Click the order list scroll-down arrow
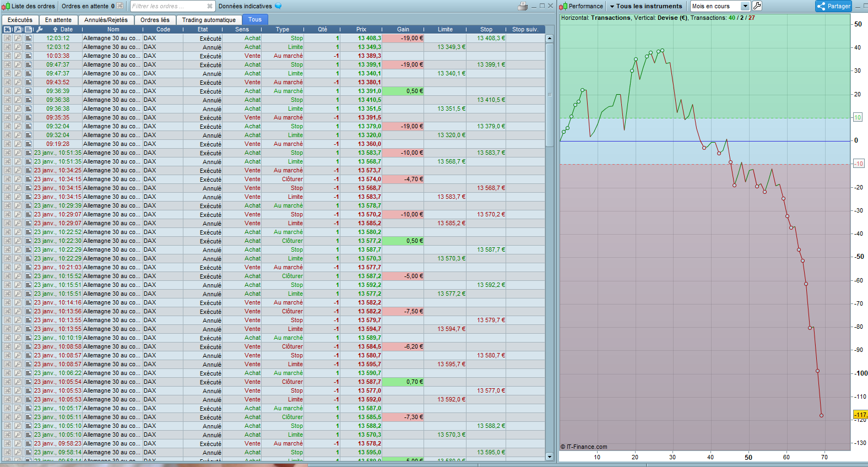The image size is (868, 467). (x=549, y=457)
